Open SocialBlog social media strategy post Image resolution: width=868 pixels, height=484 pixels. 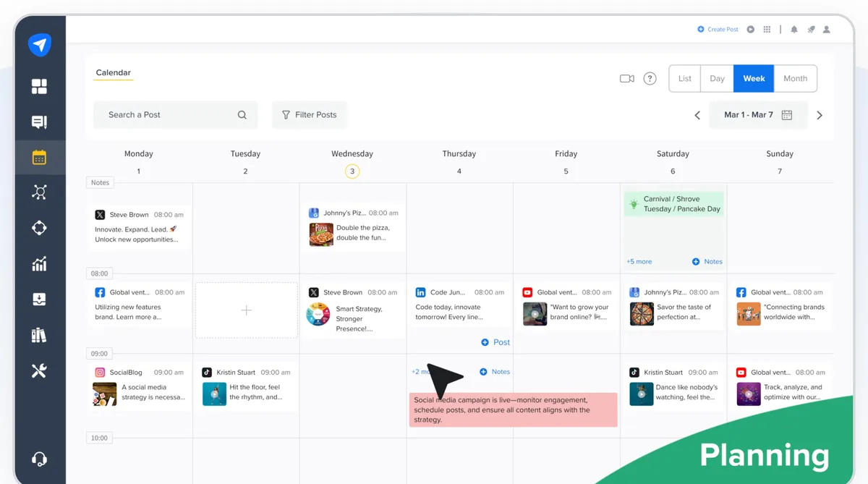139,386
